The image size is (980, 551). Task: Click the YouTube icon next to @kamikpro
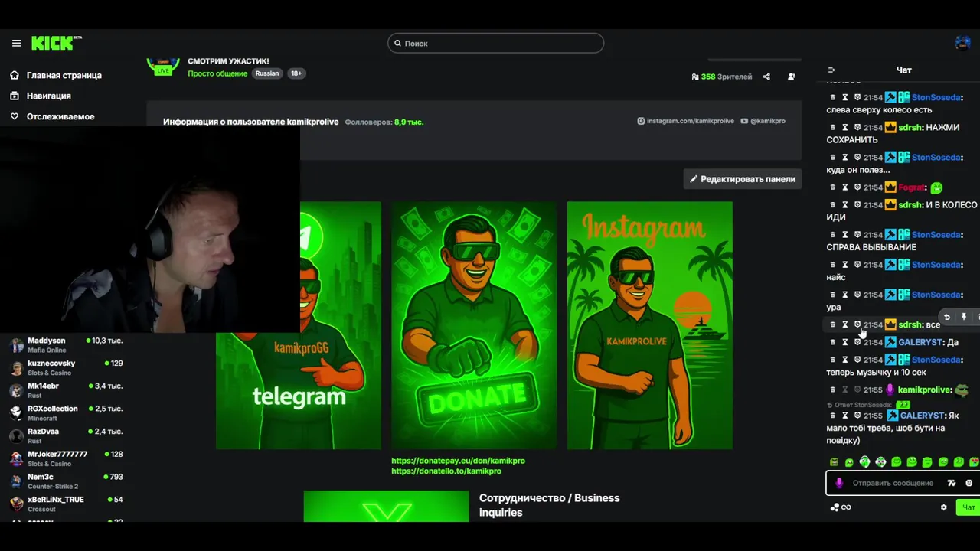tap(744, 121)
